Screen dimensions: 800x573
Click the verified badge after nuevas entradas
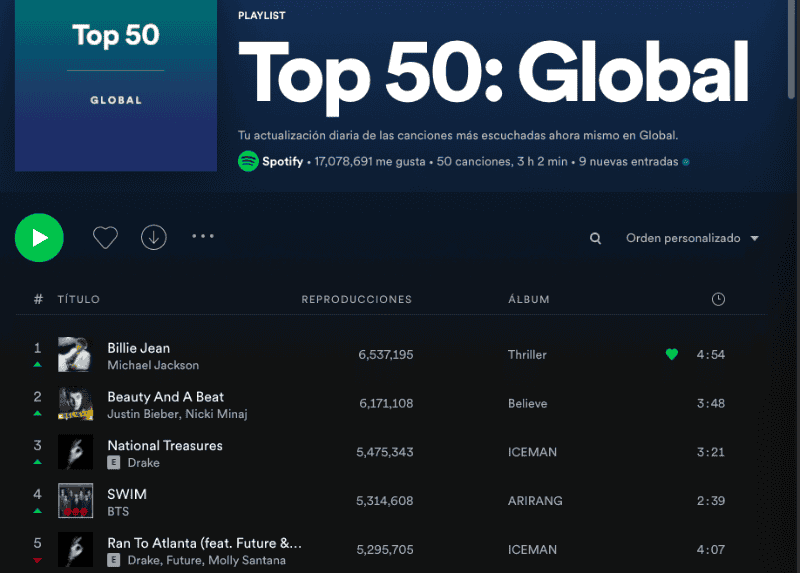coord(686,162)
